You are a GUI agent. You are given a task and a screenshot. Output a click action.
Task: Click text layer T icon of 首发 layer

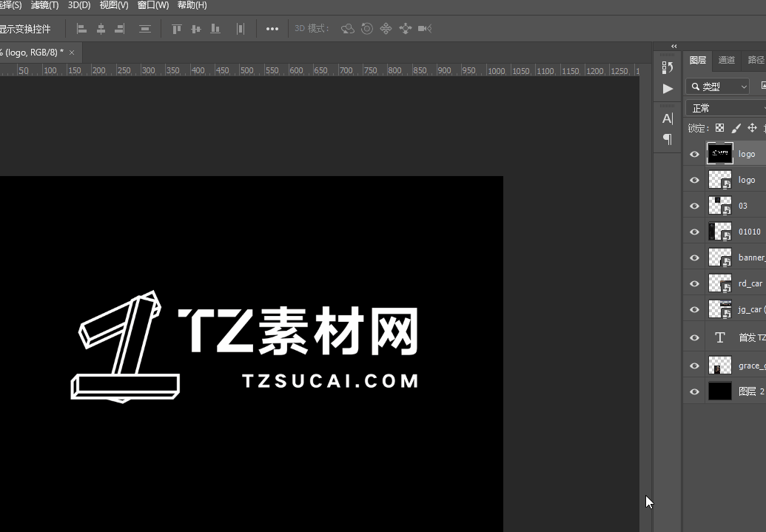[x=719, y=337]
